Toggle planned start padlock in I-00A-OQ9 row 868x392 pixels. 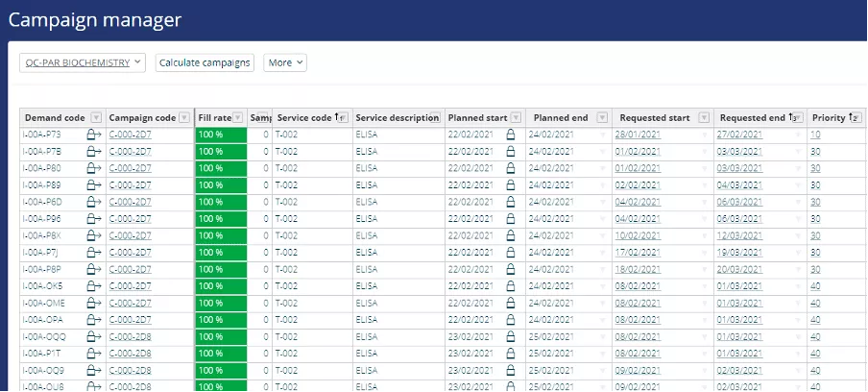click(x=511, y=371)
